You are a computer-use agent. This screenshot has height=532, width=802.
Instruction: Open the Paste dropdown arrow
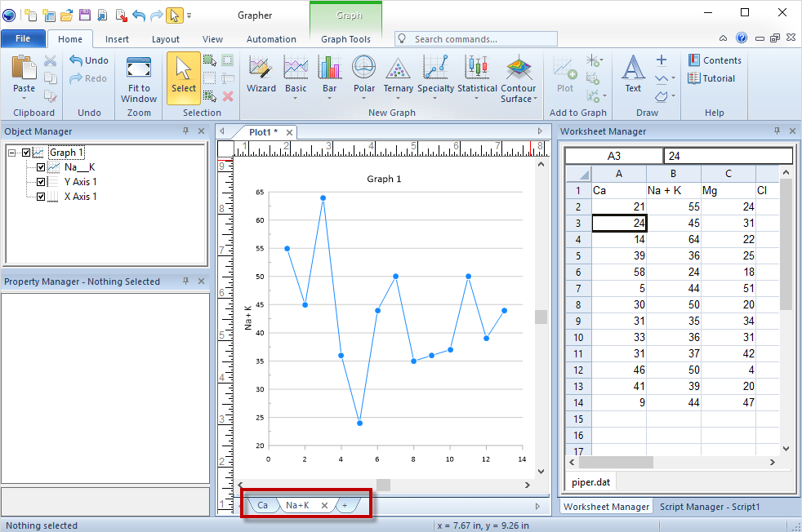click(x=24, y=100)
